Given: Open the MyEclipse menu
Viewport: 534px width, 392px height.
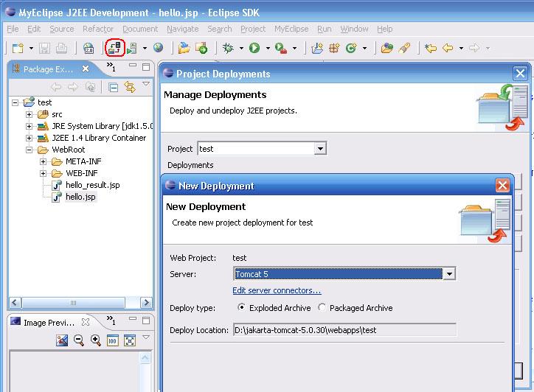Looking at the screenshot, I should pos(291,29).
